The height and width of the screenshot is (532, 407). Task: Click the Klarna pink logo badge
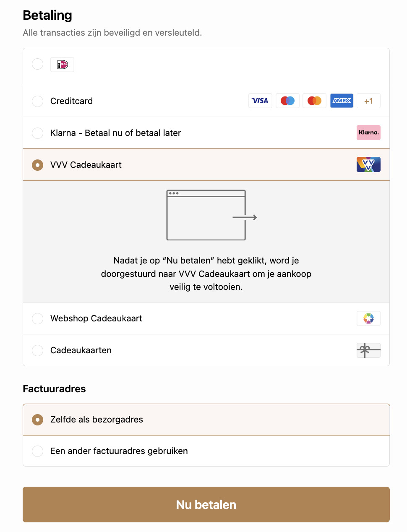click(368, 133)
